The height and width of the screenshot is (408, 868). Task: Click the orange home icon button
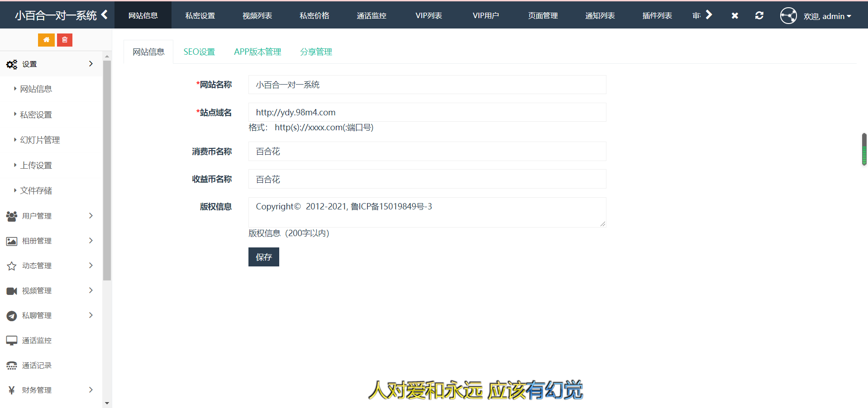pyautogui.click(x=46, y=40)
